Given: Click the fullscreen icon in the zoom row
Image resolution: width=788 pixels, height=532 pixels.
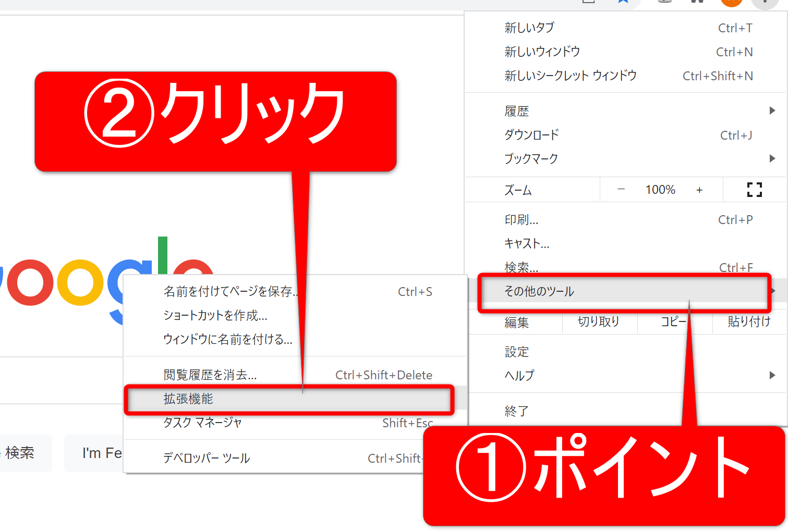Looking at the screenshot, I should click(754, 190).
